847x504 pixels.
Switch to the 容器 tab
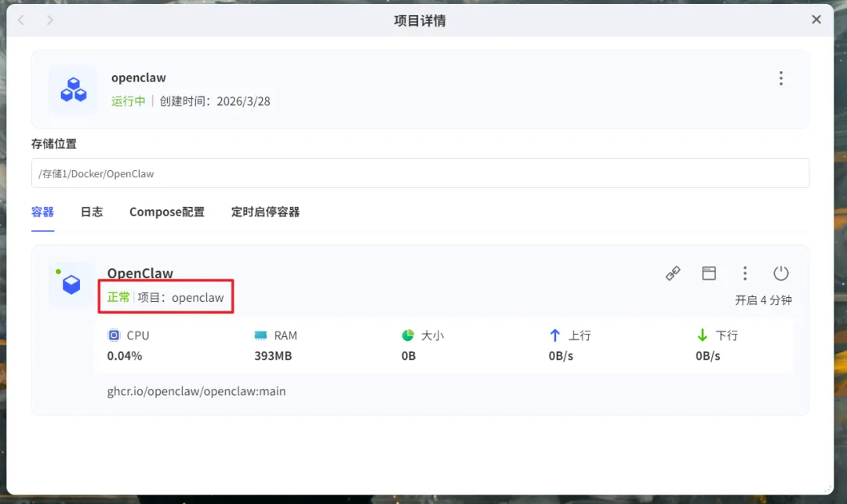42,212
